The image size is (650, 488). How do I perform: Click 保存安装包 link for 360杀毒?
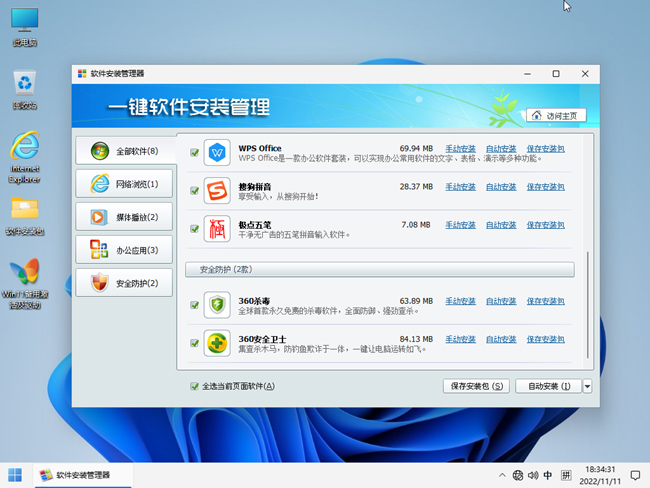coord(546,301)
